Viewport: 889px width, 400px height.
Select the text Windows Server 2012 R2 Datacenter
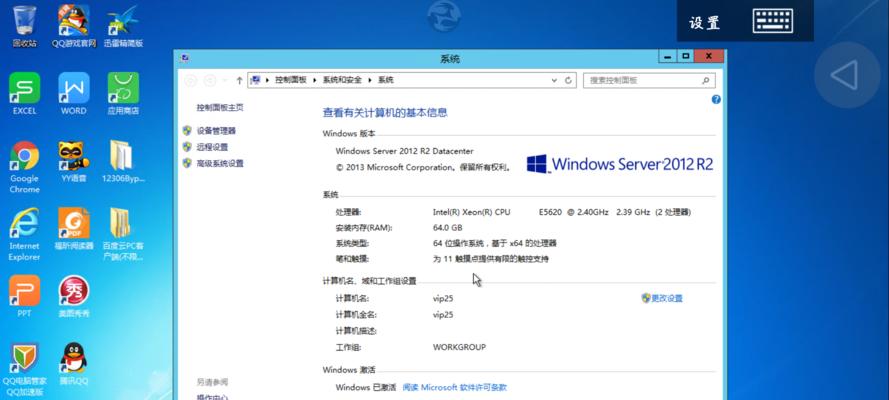pyautogui.click(x=404, y=151)
